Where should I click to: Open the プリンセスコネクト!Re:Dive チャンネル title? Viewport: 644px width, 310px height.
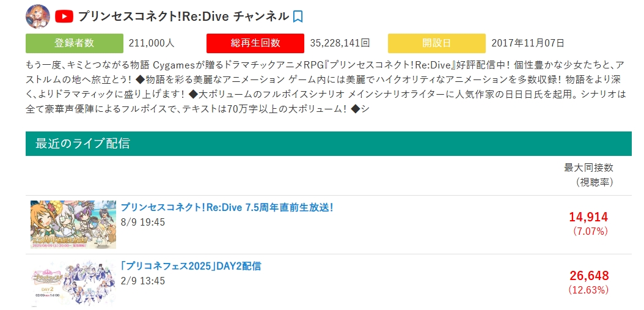pyautogui.click(x=183, y=17)
